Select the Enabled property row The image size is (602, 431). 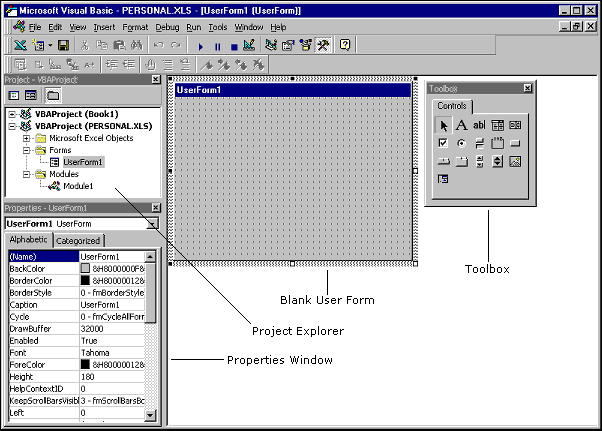pyautogui.click(x=77, y=341)
